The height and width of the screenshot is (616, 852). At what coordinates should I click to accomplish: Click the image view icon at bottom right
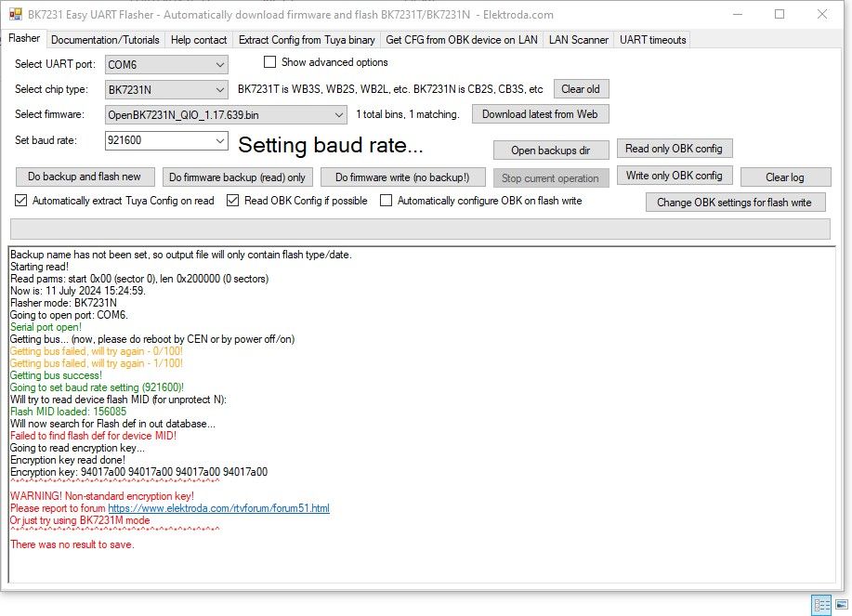coord(841,605)
